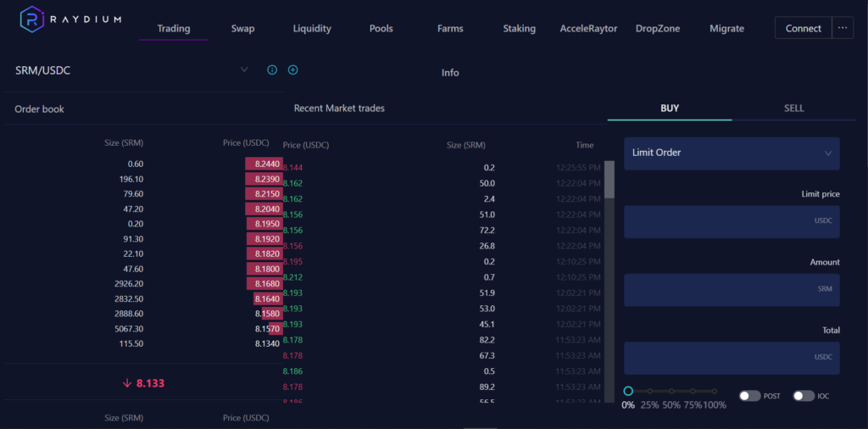Click the 8.186 green trade price
The width and height of the screenshot is (868, 429).
(x=292, y=370)
